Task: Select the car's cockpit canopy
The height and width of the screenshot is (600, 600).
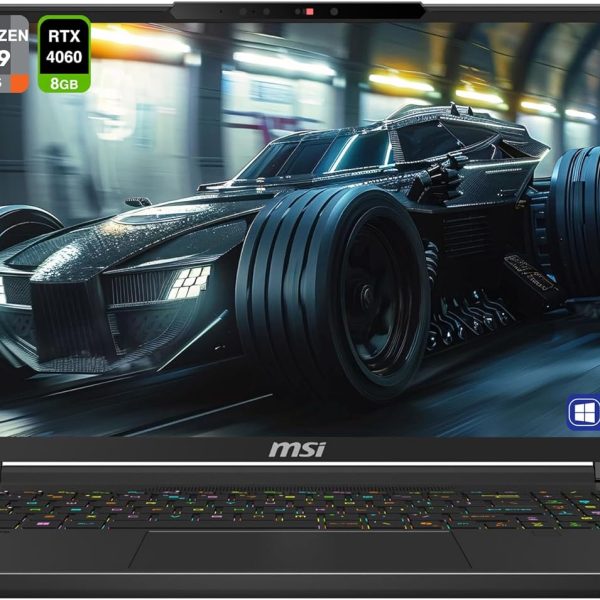Action: [x=300, y=150]
